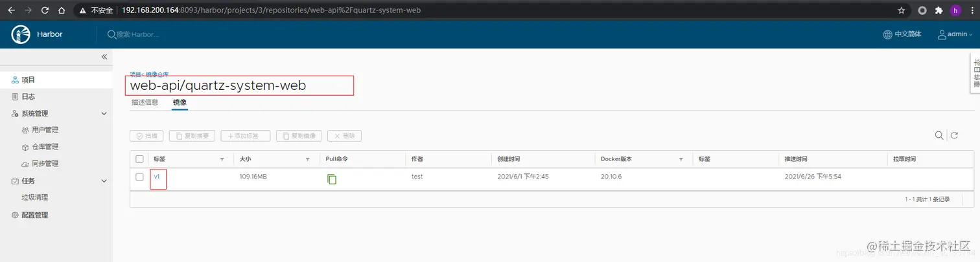Click the globe language icon

tap(887, 34)
